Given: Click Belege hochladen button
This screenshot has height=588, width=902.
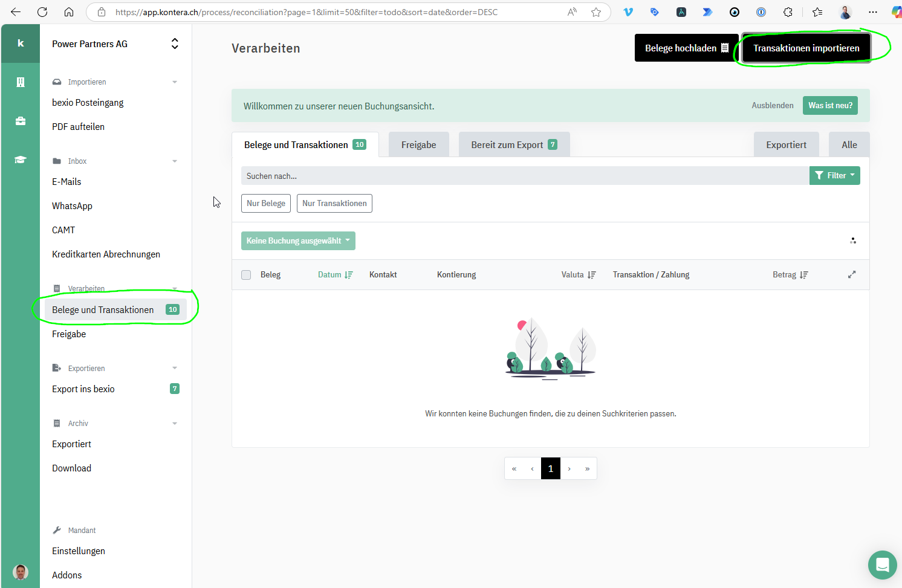Looking at the screenshot, I should point(686,48).
